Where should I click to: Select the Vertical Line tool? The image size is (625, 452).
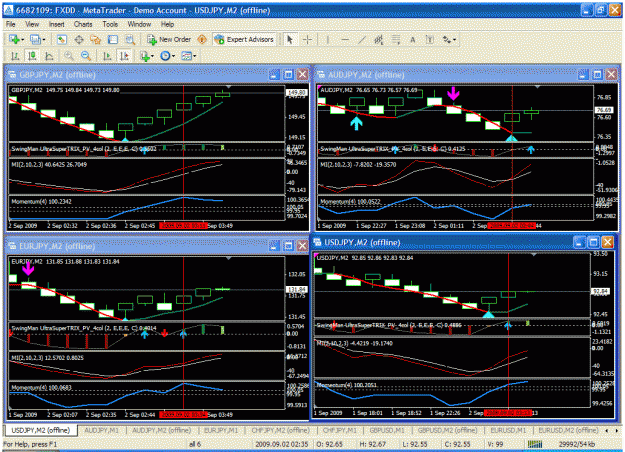point(327,39)
